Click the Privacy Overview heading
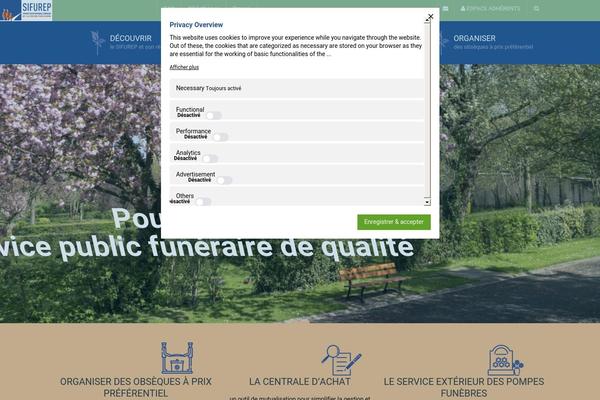The width and height of the screenshot is (600, 400). (196, 25)
